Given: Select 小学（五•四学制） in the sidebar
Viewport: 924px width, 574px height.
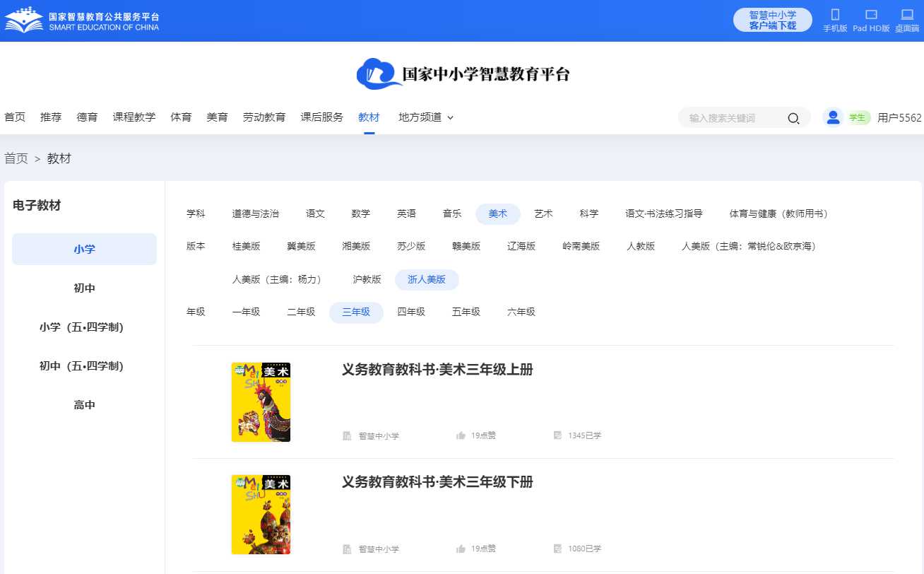Looking at the screenshot, I should [84, 327].
